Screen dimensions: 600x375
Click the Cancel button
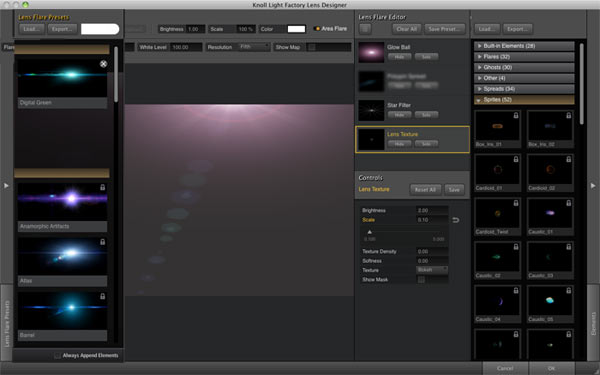505,368
